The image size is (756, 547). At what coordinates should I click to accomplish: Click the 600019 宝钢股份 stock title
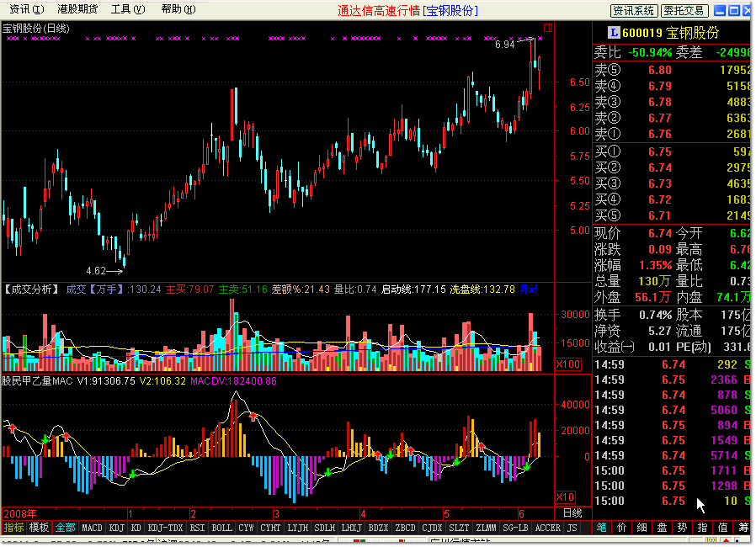coord(670,33)
